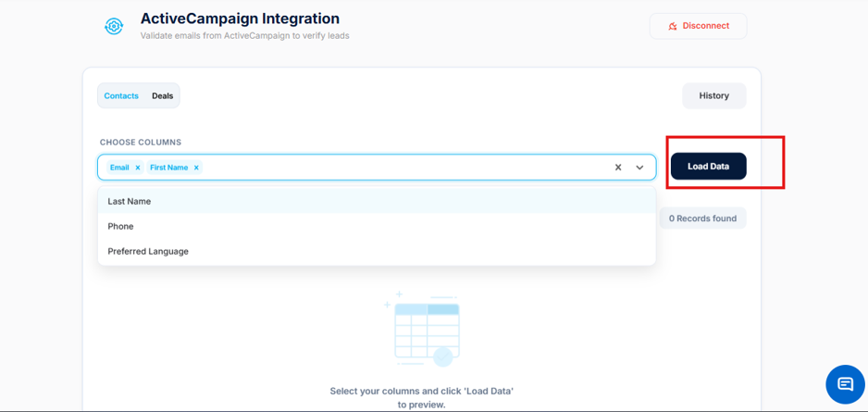
Task: Click the '0 Records found' badge
Action: coord(702,218)
